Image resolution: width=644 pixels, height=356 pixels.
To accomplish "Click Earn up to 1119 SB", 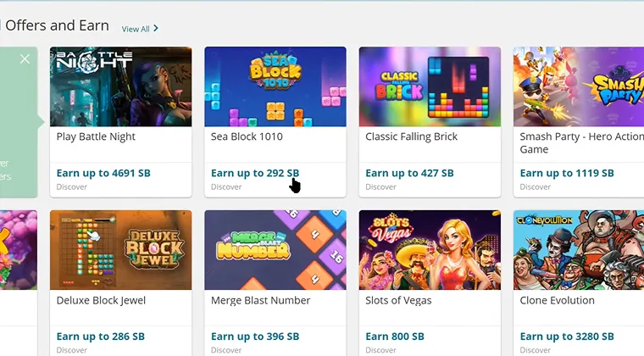I will (567, 173).
